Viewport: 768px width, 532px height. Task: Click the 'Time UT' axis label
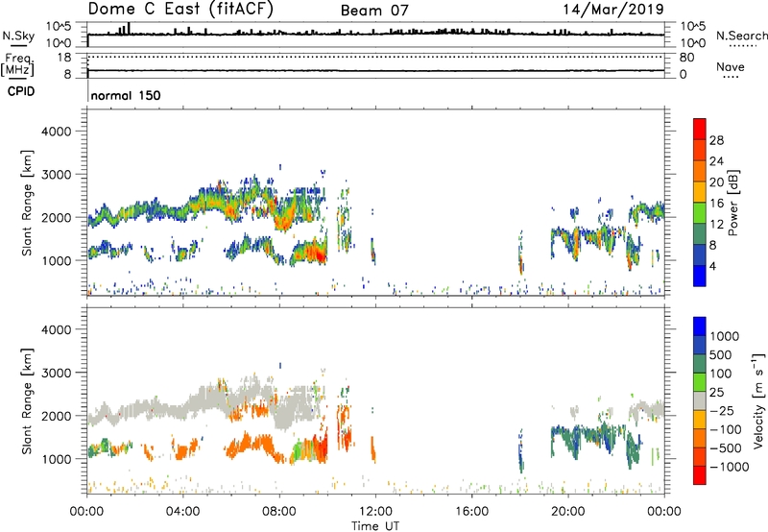coord(375,525)
